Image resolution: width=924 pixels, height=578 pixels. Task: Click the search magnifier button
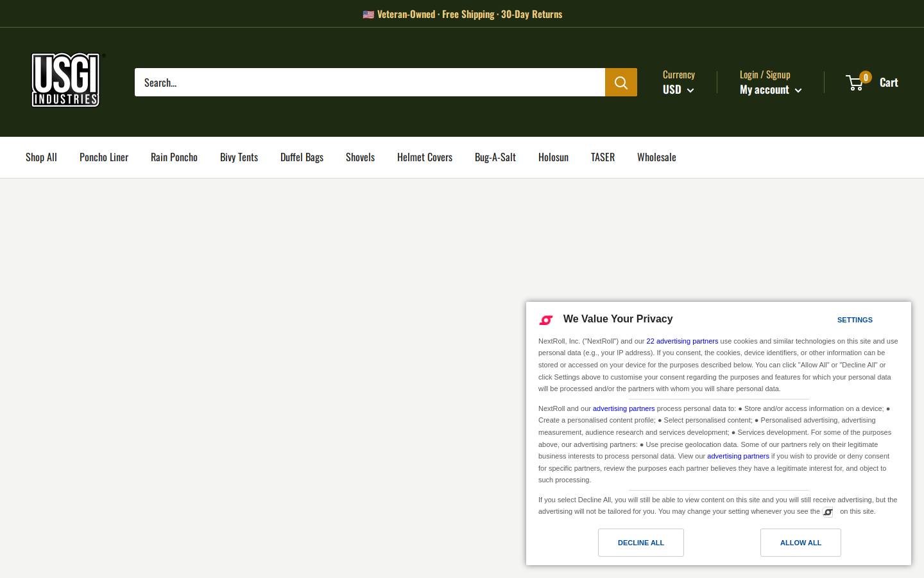pos(621,82)
